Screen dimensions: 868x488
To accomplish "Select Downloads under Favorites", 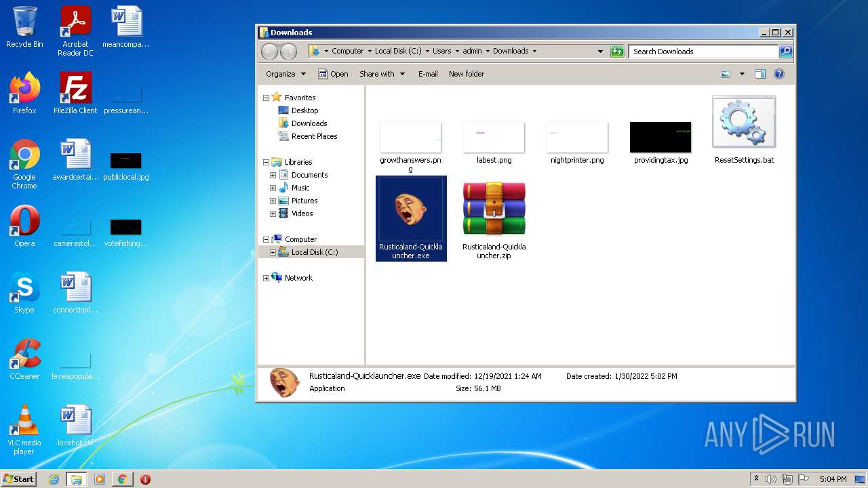I will pos(302,123).
